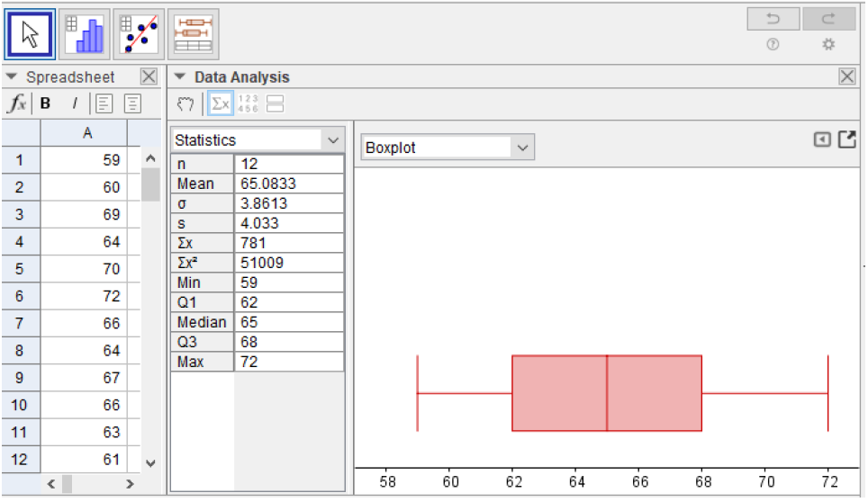Screen dimensions: 868x502
Task: Click the Σx value 781
Action: coord(289,243)
